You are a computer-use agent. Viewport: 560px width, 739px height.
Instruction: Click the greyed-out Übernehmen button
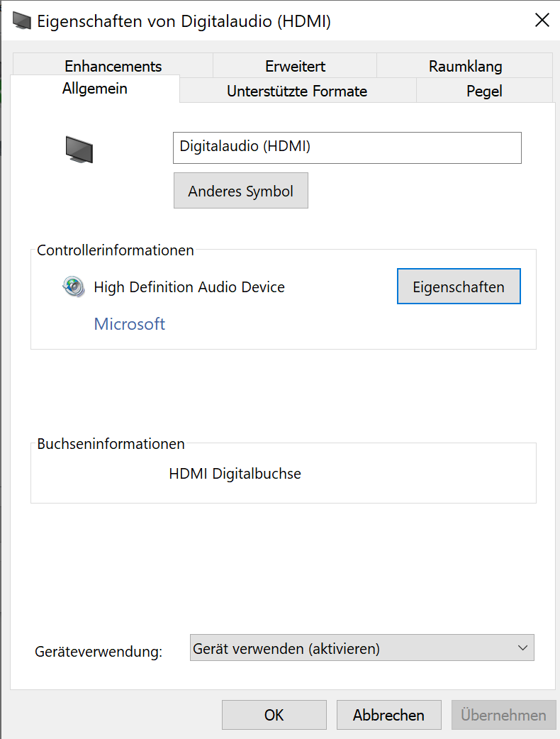click(503, 715)
